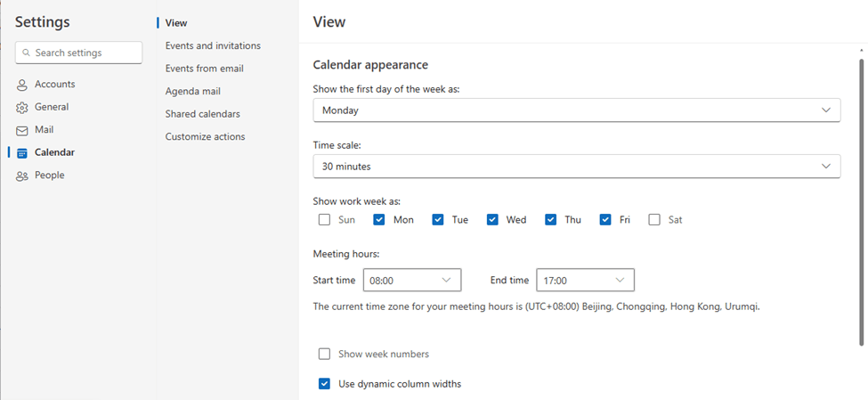Click the General gear icon
Image resolution: width=868 pixels, height=400 pixels.
pos(21,108)
